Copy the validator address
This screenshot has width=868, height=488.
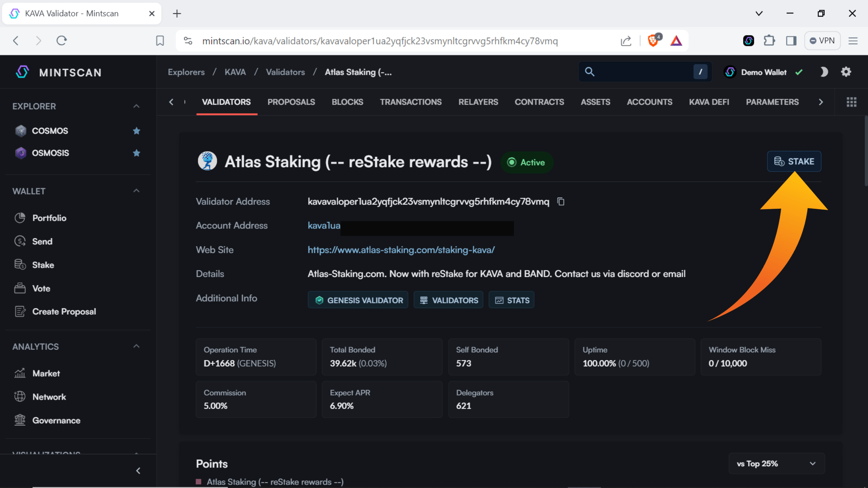[x=560, y=201]
